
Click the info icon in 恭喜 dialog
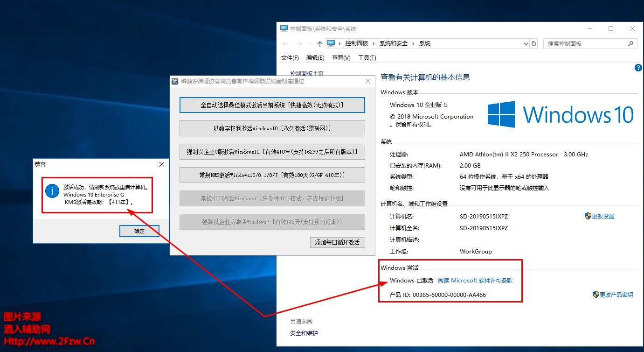pyautogui.click(x=52, y=190)
